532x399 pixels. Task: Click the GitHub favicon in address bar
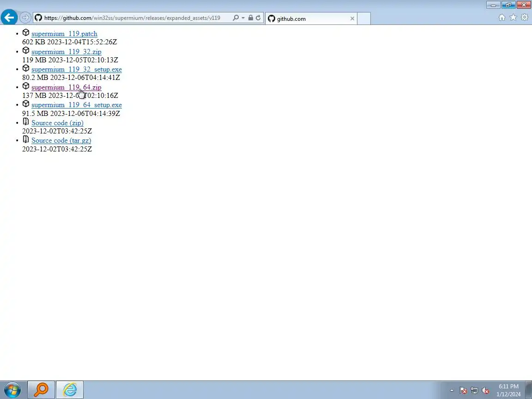coord(38,18)
